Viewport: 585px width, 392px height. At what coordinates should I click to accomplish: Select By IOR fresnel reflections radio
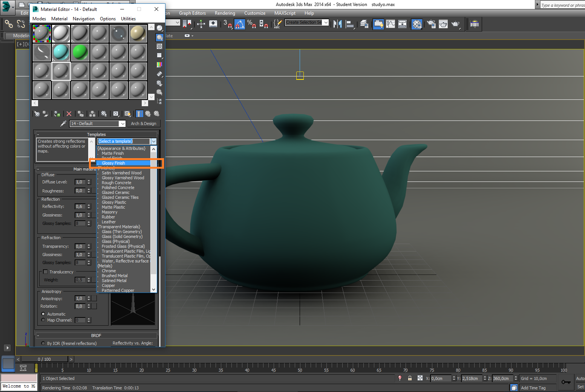43,343
